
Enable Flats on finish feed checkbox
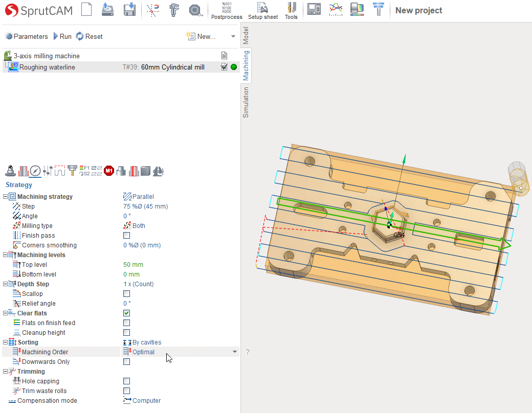pos(126,323)
